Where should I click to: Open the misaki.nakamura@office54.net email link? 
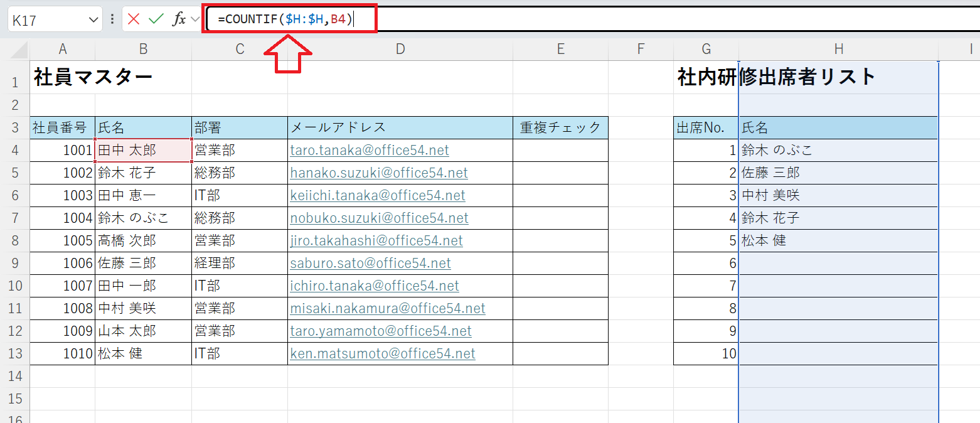(388, 308)
